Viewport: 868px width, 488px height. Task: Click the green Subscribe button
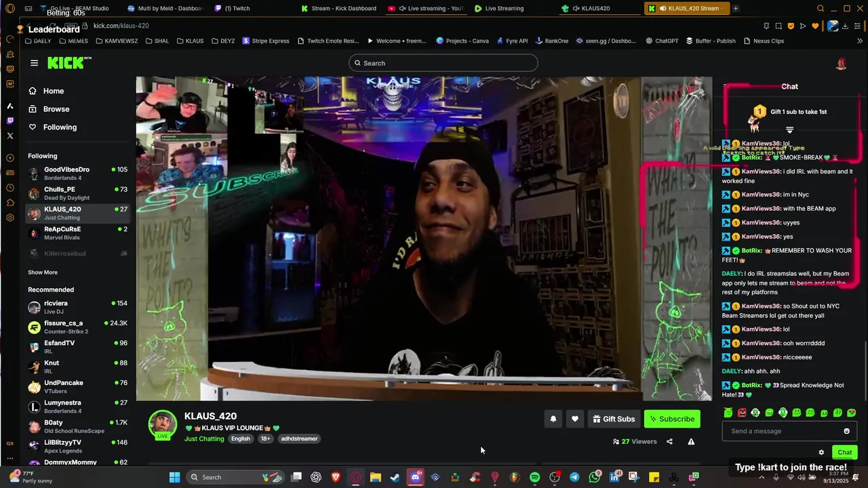tap(672, 419)
